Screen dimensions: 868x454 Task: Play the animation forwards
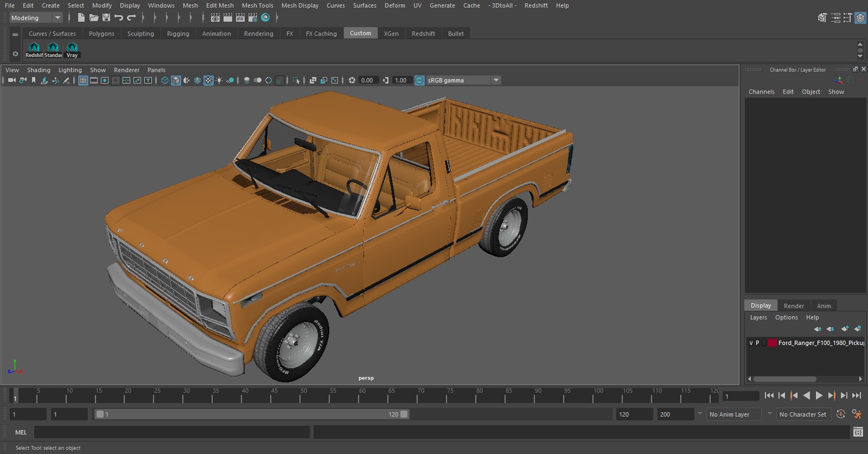pos(819,395)
